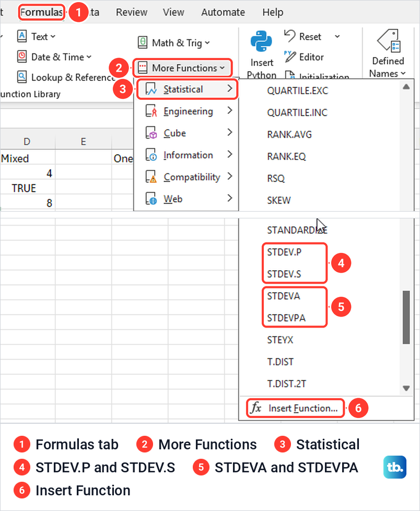Screen dimensions: 420x511
Task: Select the cell containing TRUE
Action: click(27, 188)
